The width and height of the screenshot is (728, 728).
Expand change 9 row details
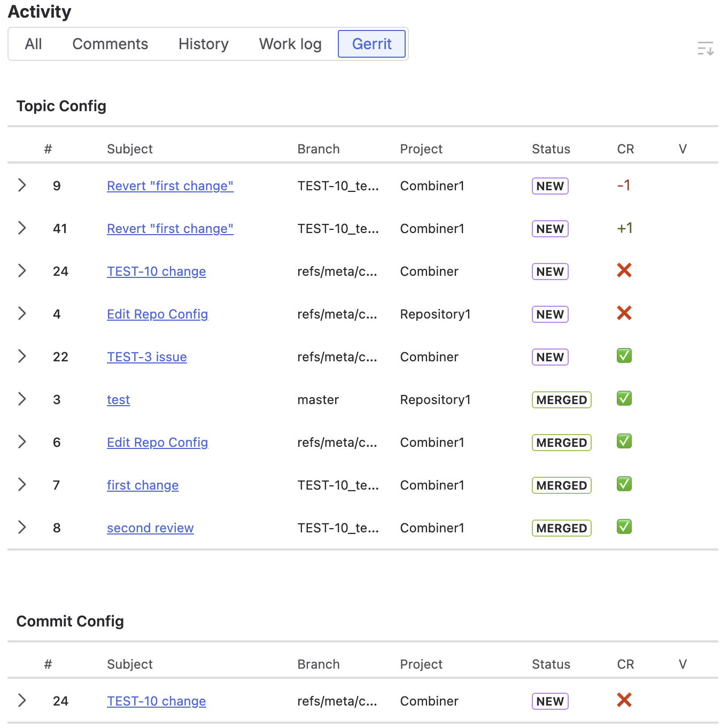[22, 185]
